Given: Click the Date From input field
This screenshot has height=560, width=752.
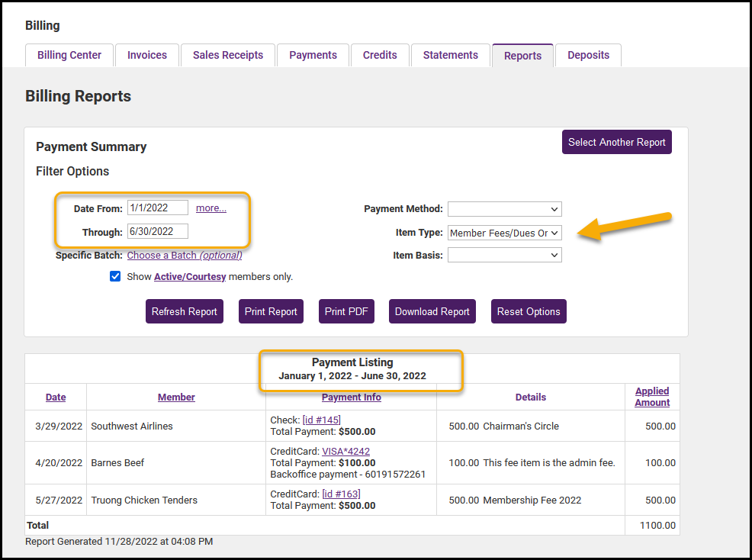Looking at the screenshot, I should [x=158, y=208].
